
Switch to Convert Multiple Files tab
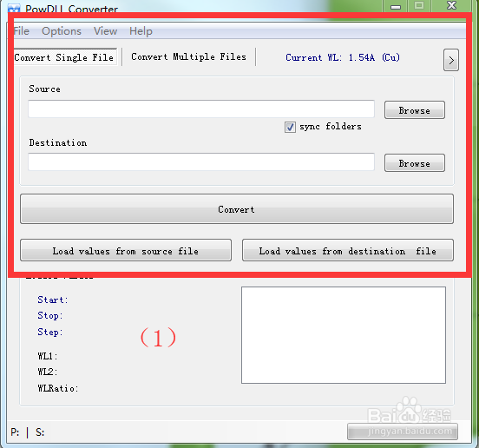pyautogui.click(x=188, y=56)
